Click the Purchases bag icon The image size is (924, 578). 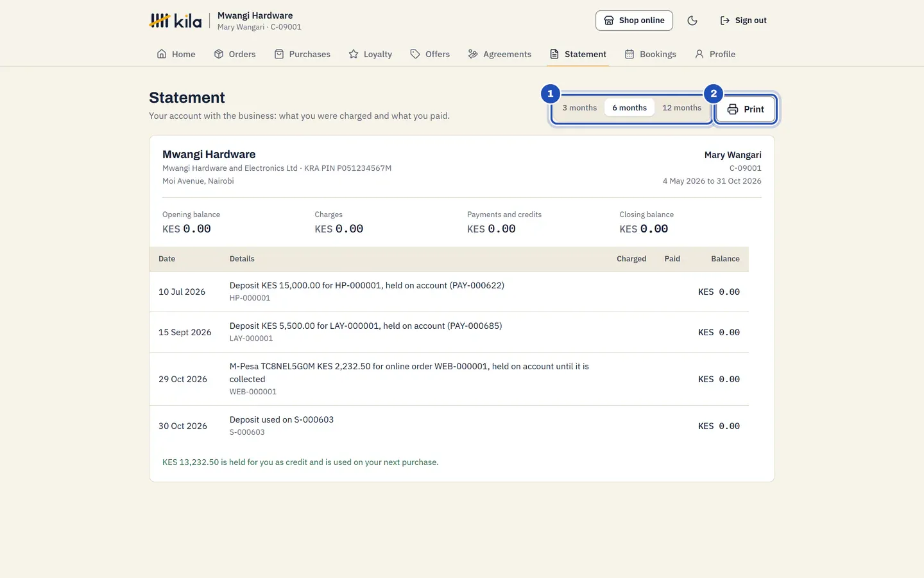[279, 54]
